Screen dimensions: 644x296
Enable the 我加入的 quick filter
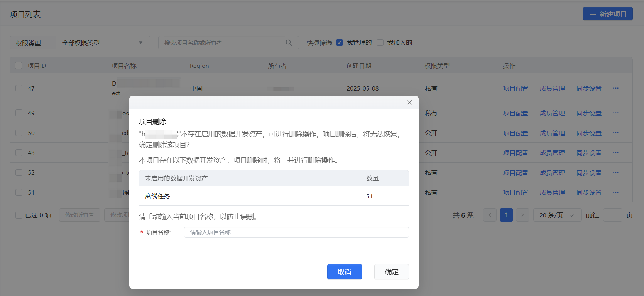tap(380, 43)
